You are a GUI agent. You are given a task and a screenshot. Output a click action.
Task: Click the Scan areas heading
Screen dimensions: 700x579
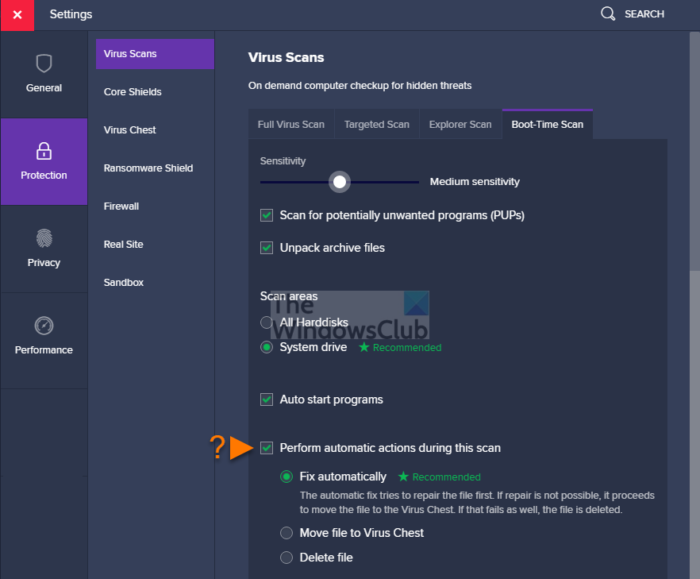coord(289,296)
